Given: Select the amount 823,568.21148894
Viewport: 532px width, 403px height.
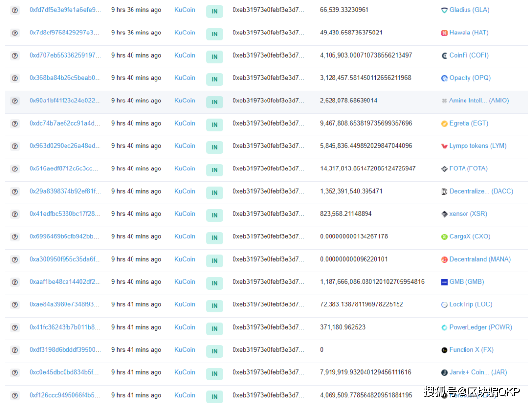Looking at the screenshot, I should pyautogui.click(x=346, y=214).
